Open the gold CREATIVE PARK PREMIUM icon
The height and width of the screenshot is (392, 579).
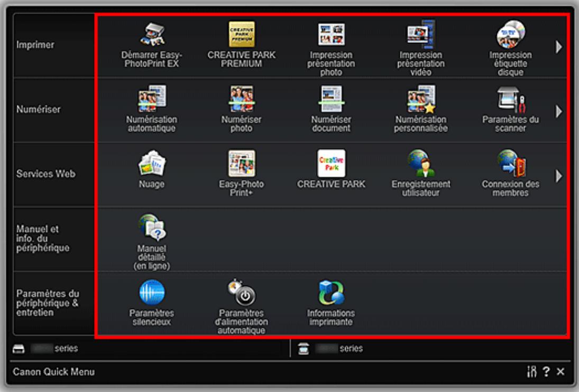click(242, 34)
